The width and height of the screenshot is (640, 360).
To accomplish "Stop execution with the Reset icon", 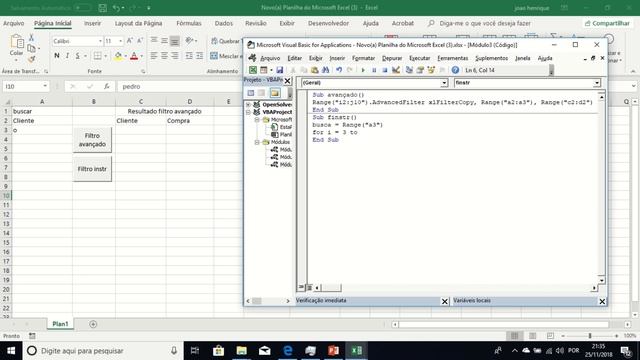I will 384,70.
